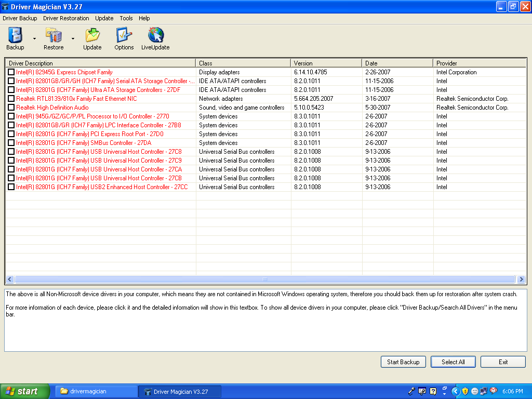Tick the Serial ATA Storage Controller checkbox
Screen dimensions: 532x399
pos(11,81)
